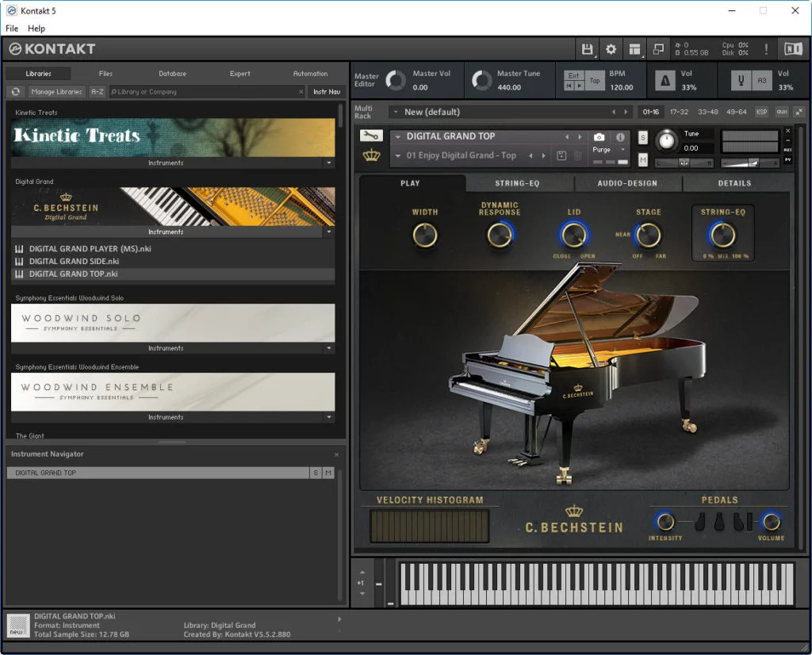812x655 pixels.
Task: Open snapshot view camera icon
Action: pyautogui.click(x=599, y=136)
